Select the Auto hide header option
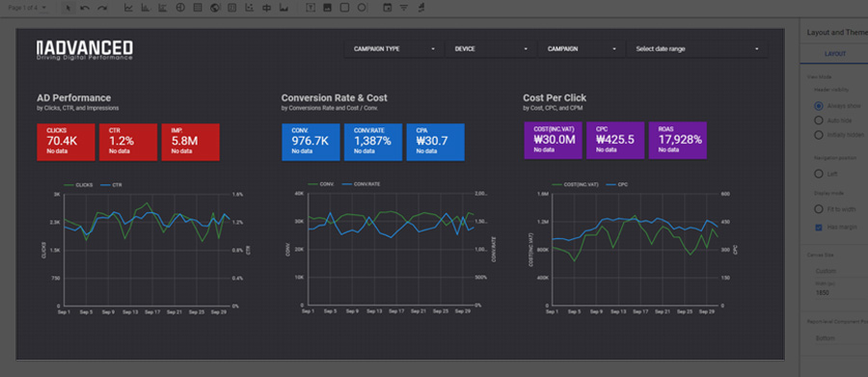868x377 pixels. (x=818, y=121)
